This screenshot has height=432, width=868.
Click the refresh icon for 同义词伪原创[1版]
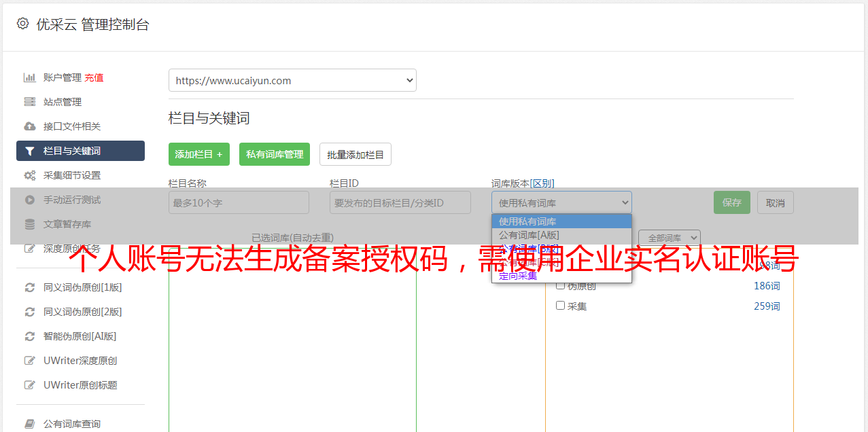29,287
